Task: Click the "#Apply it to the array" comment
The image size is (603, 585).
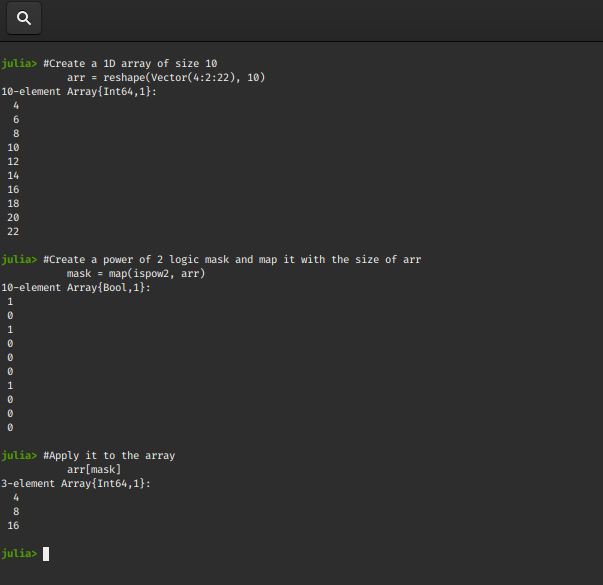Action: click(x=109, y=455)
